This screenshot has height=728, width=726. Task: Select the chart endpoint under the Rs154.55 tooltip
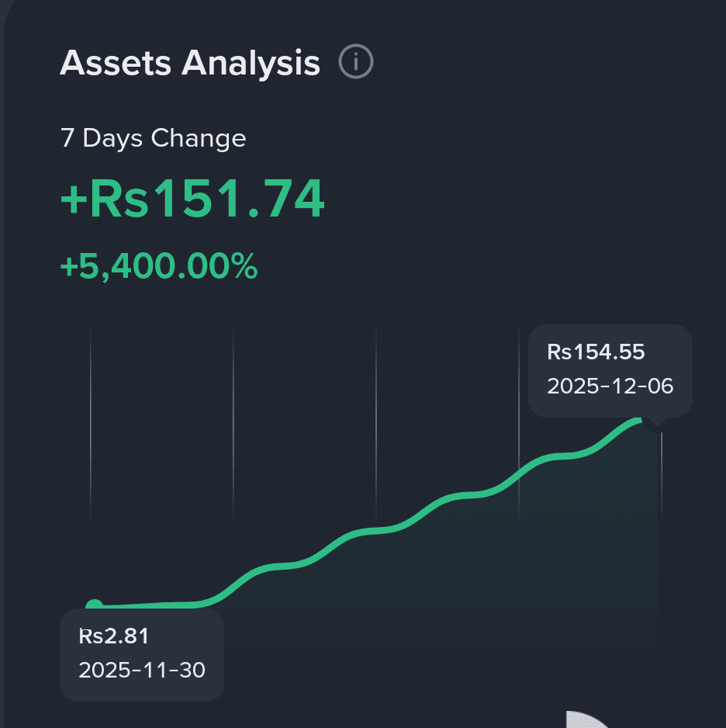coord(642,420)
